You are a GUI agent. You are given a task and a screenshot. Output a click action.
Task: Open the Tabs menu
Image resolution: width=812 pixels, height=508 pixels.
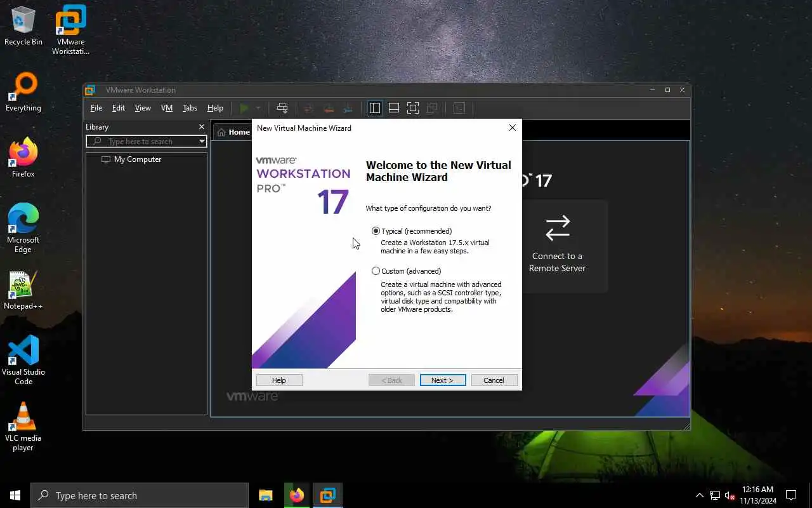190,108
